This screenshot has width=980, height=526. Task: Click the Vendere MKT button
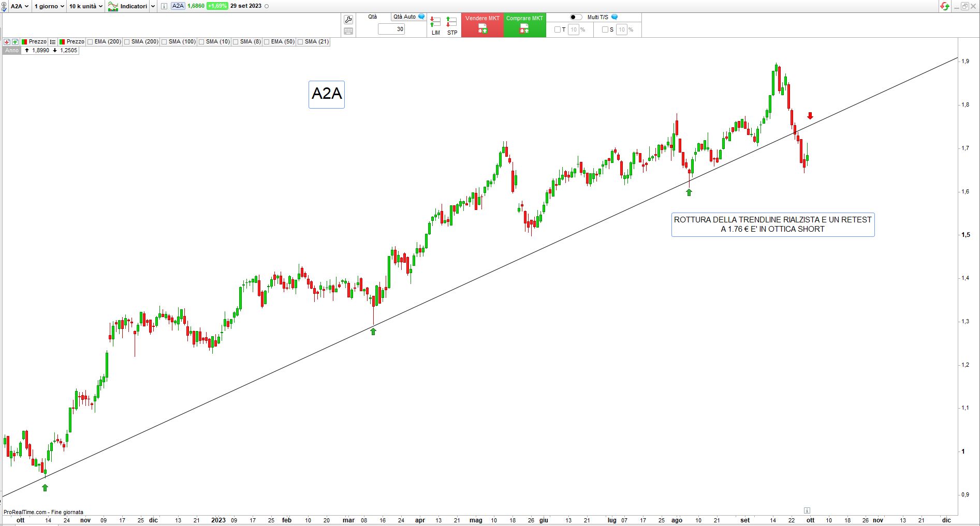[x=482, y=25]
